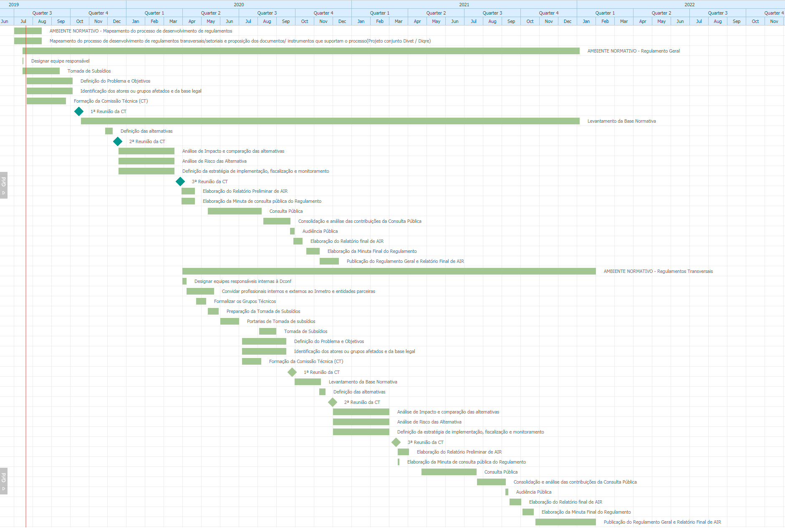Image resolution: width=785 pixels, height=532 pixels.
Task: Click the first 1ª Reunião da CT milestone diamond
Action: 79,111
